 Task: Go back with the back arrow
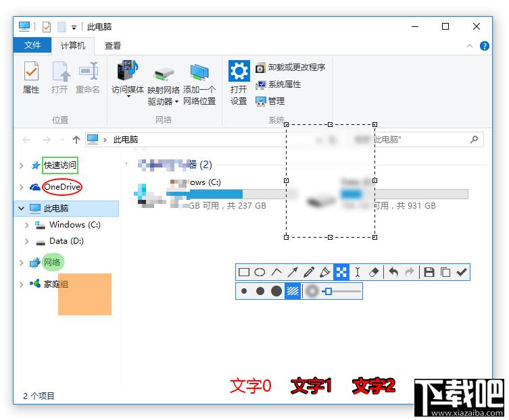coord(26,140)
